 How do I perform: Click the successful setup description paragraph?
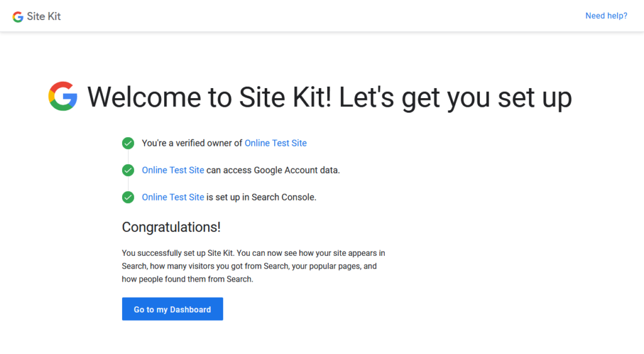tap(253, 266)
